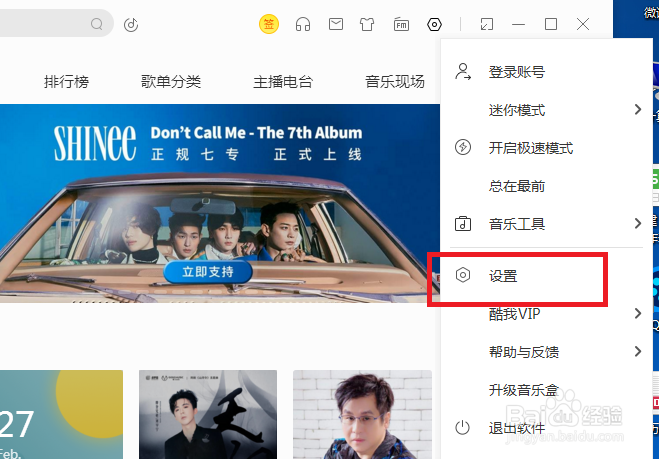Click the hexagon main menu icon

(434, 24)
